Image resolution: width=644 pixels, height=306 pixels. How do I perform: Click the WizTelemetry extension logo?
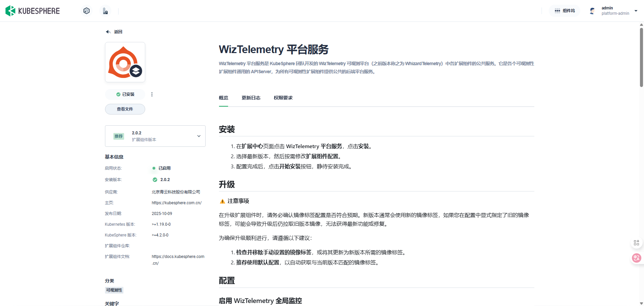[x=125, y=62]
